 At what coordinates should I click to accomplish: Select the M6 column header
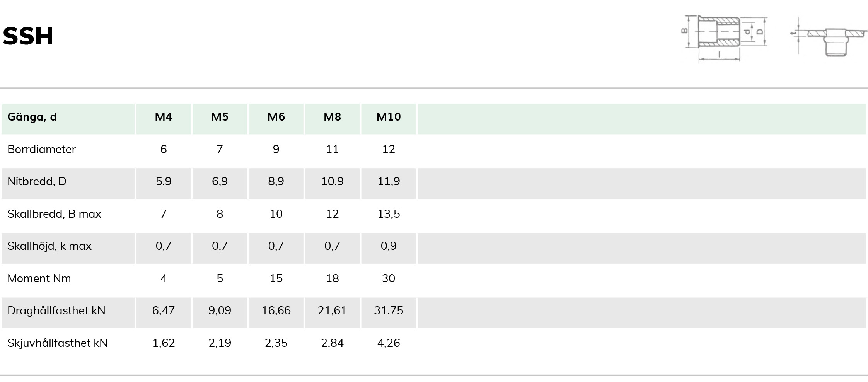tap(276, 117)
